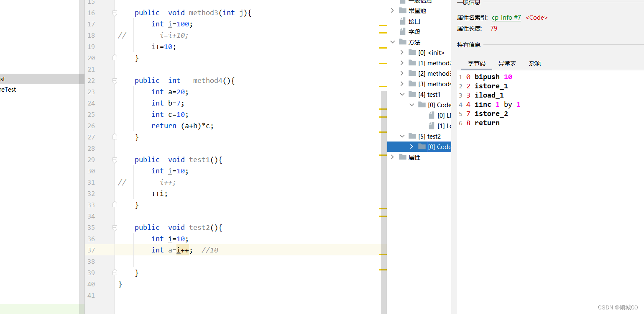Viewport: 644px width, 314px height.
Task: Click the 'int i=100;' code line
Action: coord(172,24)
